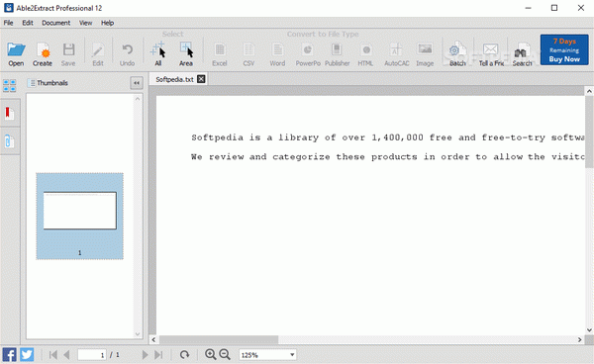The image size is (594, 364).
Task: Click the rotate page icon
Action: coord(184,354)
